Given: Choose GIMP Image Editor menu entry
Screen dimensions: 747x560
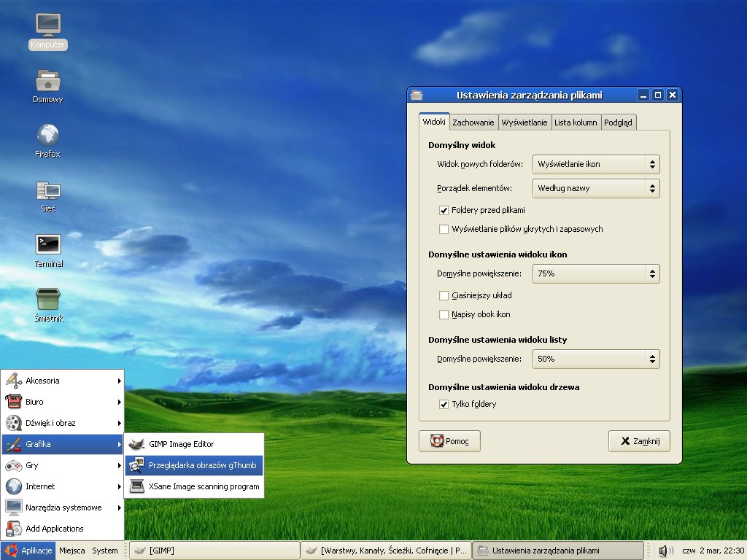Looking at the screenshot, I should tap(194, 444).
